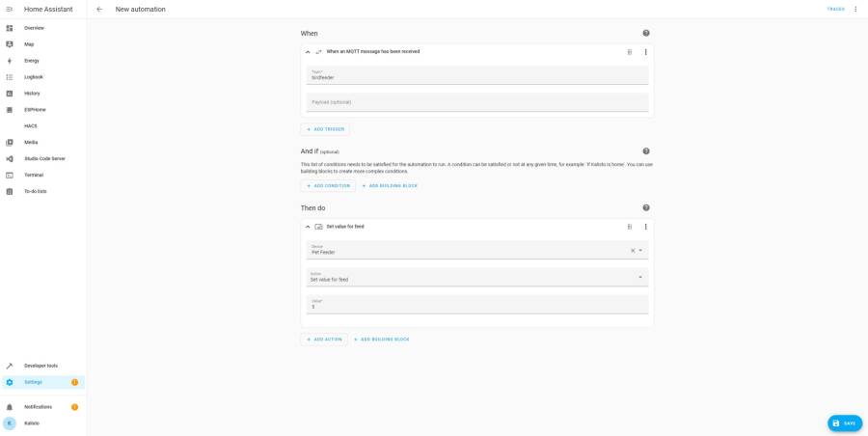Open the MQTT trigger three-dot menu
The width and height of the screenshot is (868, 436).
click(x=646, y=52)
